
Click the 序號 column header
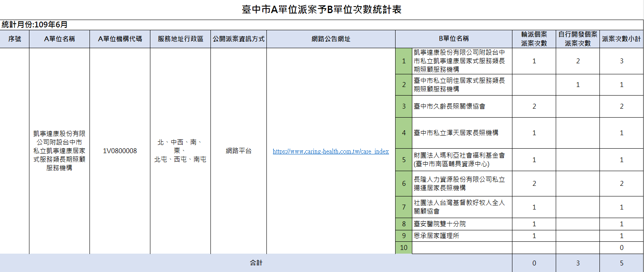(x=15, y=39)
